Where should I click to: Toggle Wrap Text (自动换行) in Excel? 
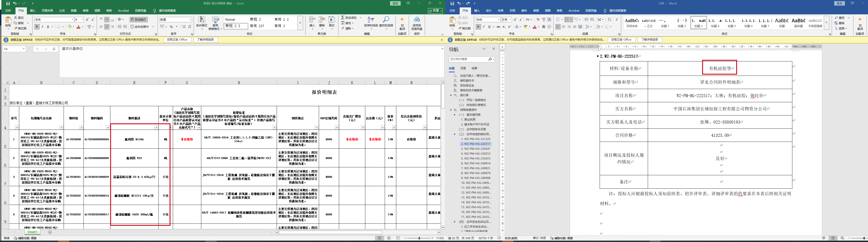pyautogui.click(x=139, y=19)
